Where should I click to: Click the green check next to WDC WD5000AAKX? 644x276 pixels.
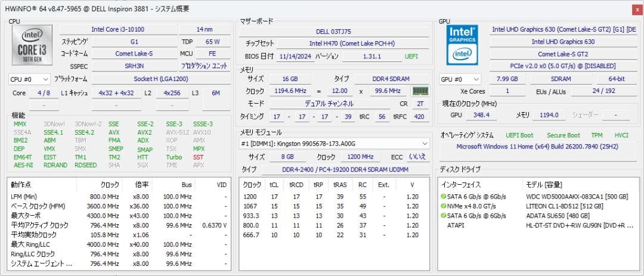pyautogui.click(x=443, y=197)
